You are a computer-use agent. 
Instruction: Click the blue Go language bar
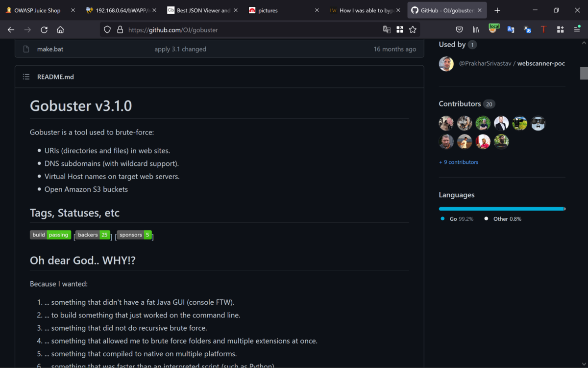[x=501, y=209]
